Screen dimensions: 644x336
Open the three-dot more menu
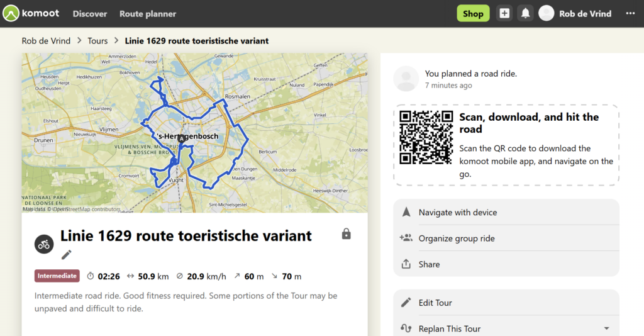point(630,13)
